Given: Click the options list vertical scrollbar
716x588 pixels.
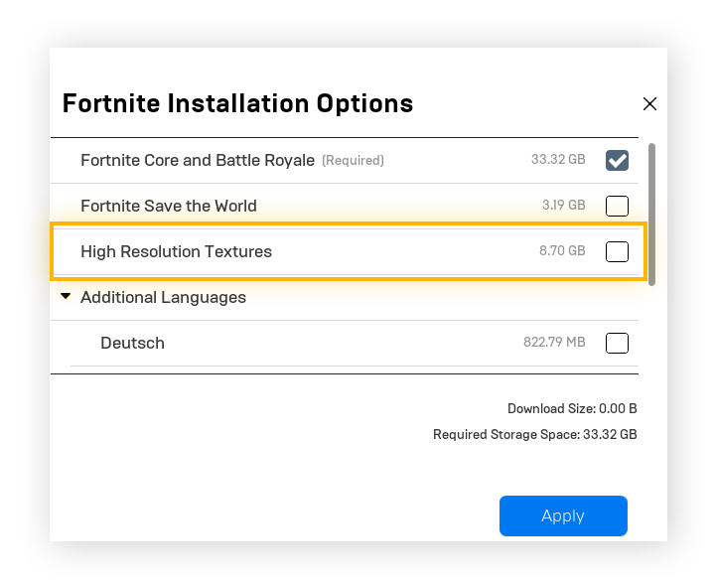Looking at the screenshot, I should (x=651, y=214).
